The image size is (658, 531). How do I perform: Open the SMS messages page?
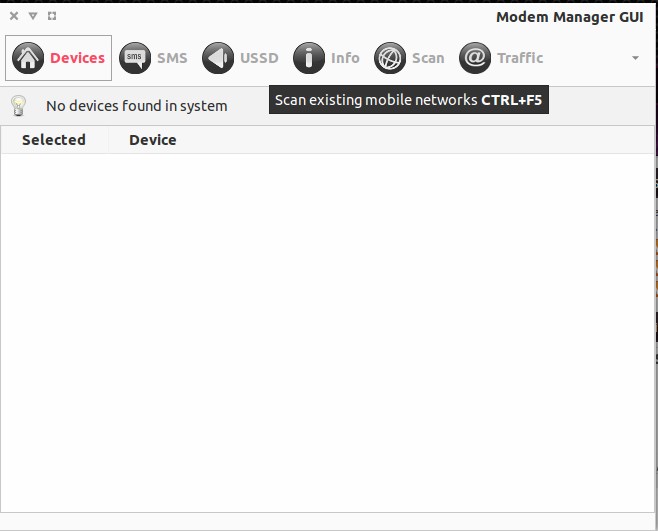[x=153, y=58]
